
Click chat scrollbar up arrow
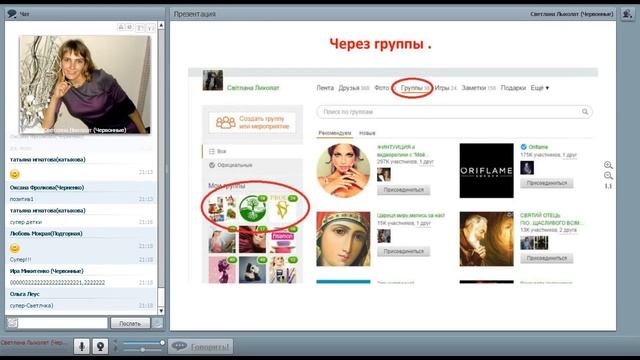point(161,25)
